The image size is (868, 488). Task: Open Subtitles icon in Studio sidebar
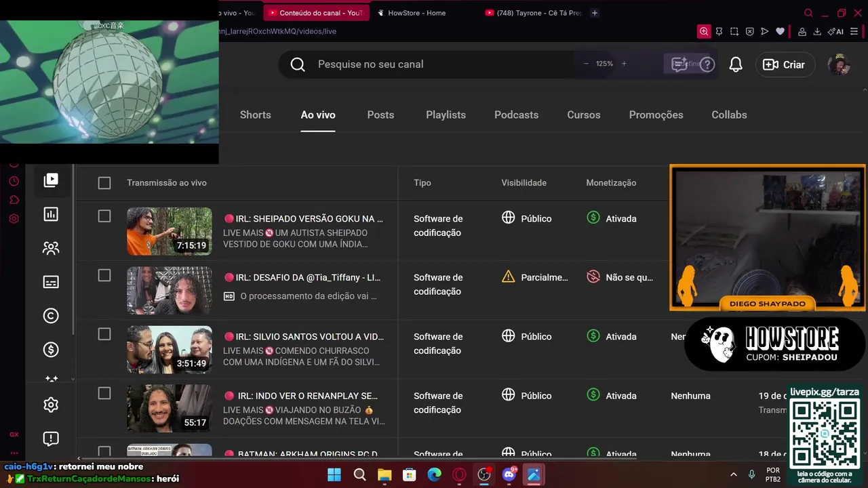[51, 282]
